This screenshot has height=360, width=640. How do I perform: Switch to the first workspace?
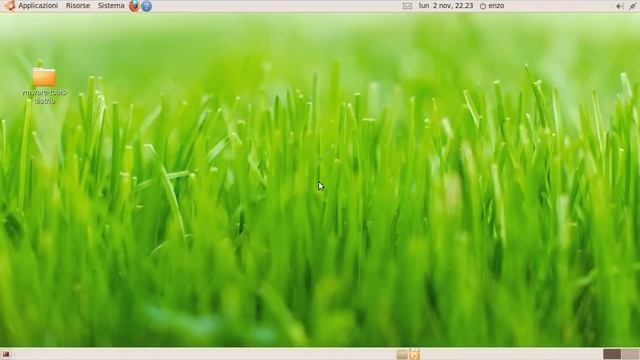612,354
